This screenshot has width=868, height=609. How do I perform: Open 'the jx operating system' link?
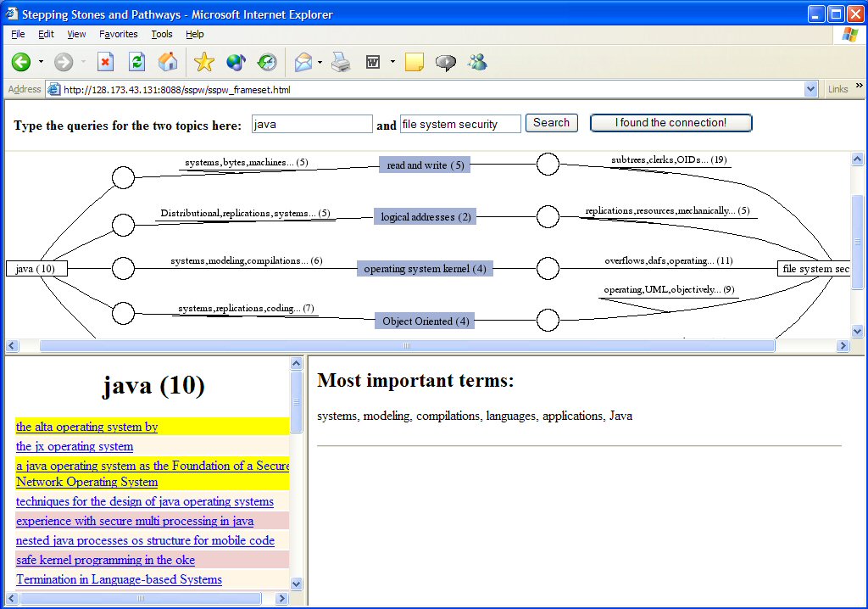point(75,446)
